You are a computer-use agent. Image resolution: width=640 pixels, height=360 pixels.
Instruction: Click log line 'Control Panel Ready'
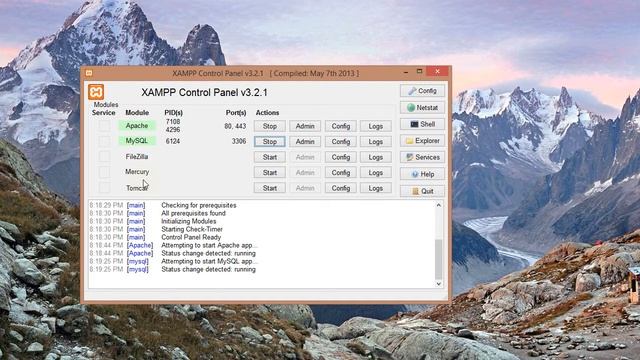pos(191,237)
